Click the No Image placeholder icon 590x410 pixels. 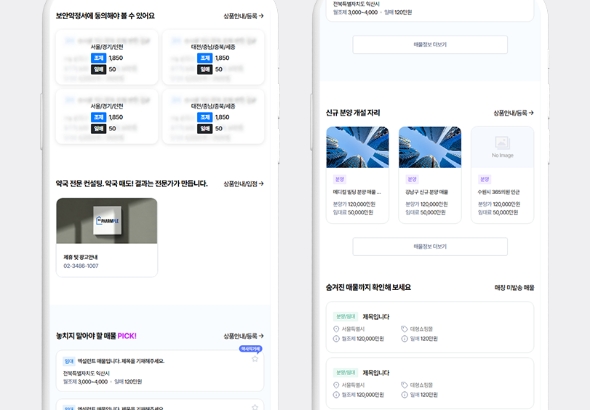tap(502, 143)
